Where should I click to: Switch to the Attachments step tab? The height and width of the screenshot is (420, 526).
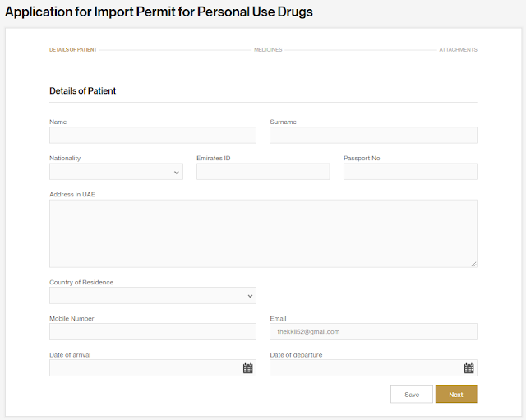point(458,50)
